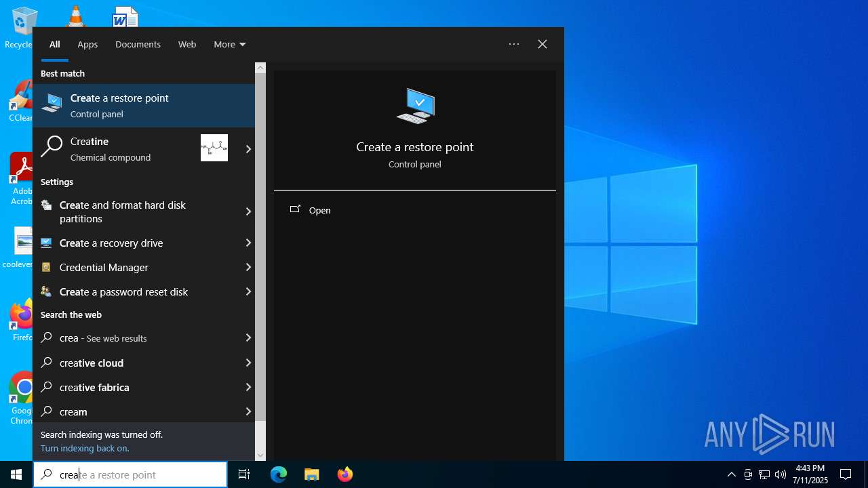Viewport: 868px width, 488px height.
Task: Expand the creative cloud suggestion arrow
Action: click(248, 363)
